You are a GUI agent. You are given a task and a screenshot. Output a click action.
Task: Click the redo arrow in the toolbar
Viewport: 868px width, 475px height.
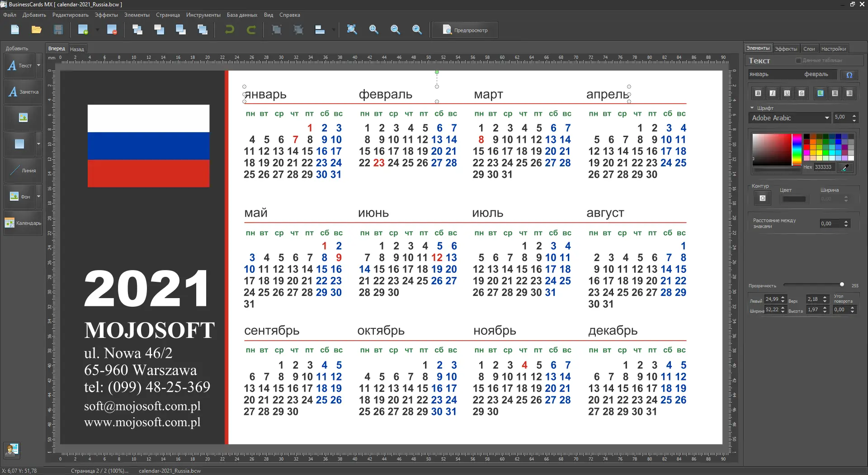[x=251, y=30]
